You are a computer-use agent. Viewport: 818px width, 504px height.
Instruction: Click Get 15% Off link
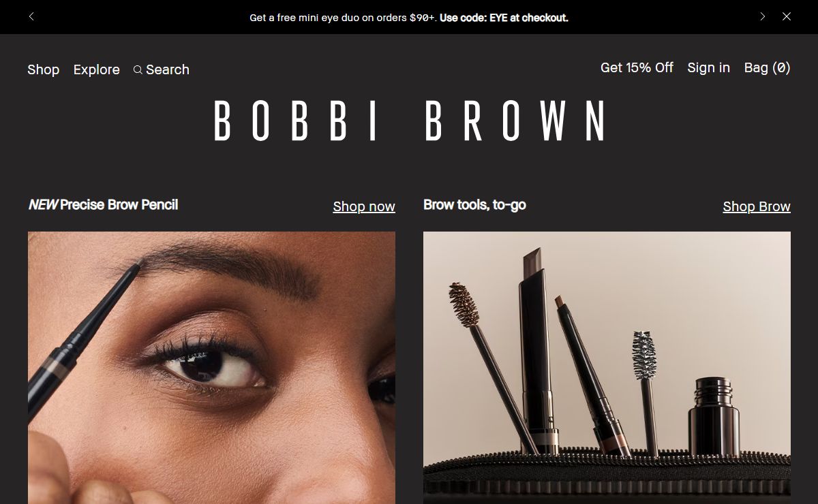point(637,67)
